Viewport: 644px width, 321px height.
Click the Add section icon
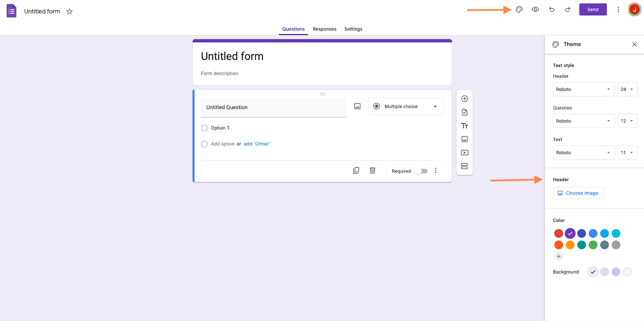464,166
